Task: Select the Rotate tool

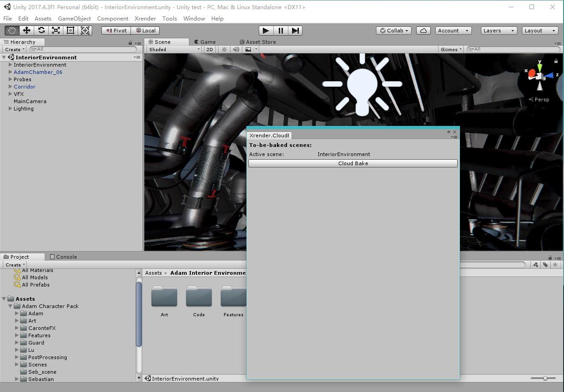Action: pos(41,30)
